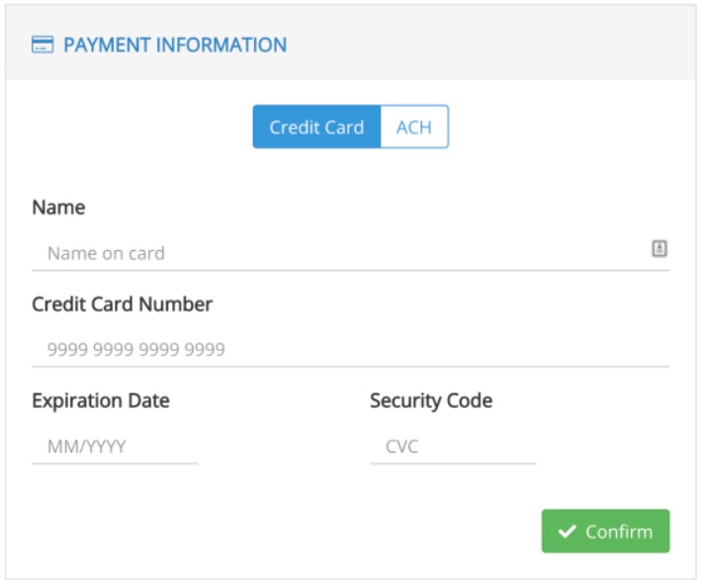Select the MM/YYYY expiration input
The image size is (701, 588).
click(x=115, y=446)
